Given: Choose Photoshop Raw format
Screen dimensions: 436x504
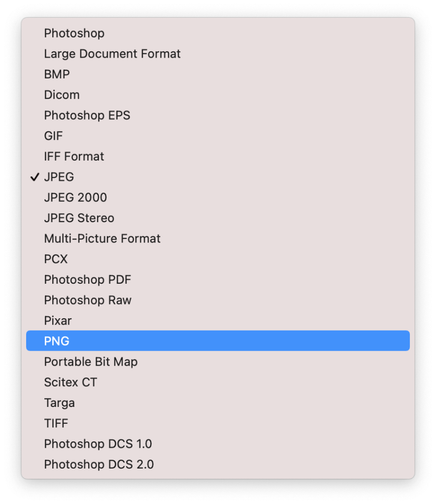Looking at the screenshot, I should tap(218, 300).
